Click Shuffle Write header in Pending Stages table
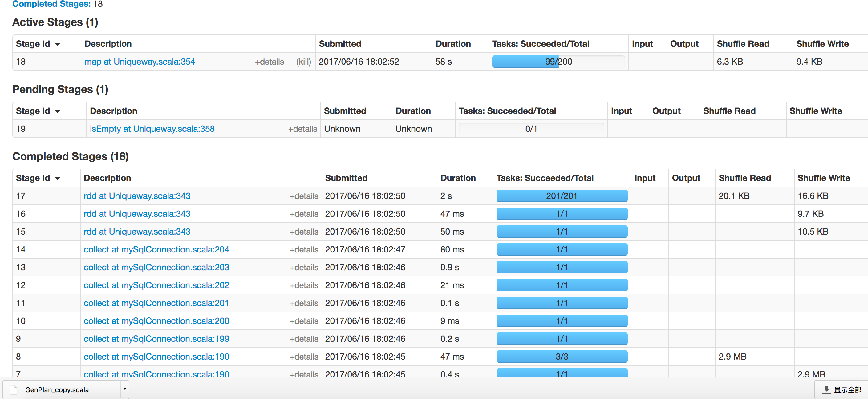The image size is (868, 399). (x=815, y=111)
